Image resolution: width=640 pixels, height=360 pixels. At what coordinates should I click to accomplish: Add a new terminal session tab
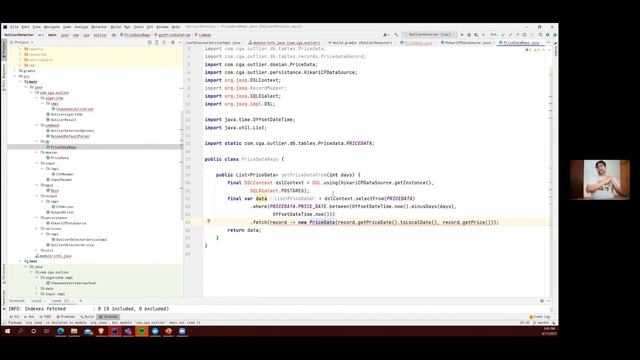[81, 301]
